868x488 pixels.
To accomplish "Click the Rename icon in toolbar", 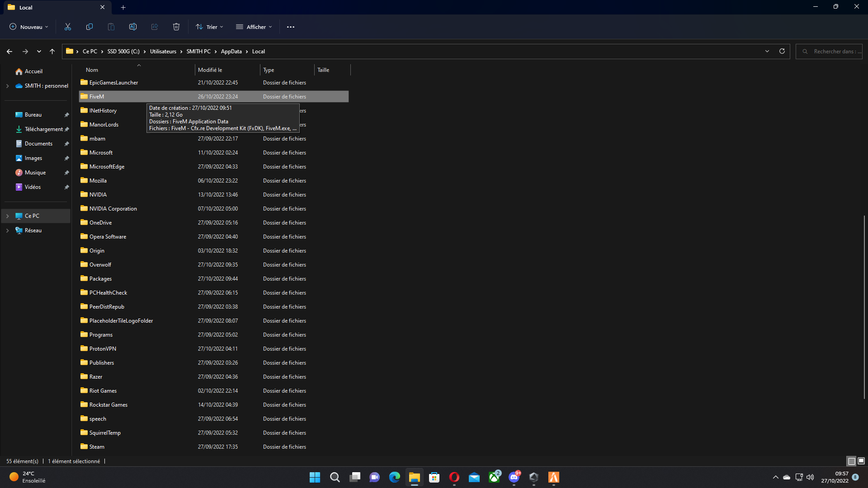I will tap(133, 27).
